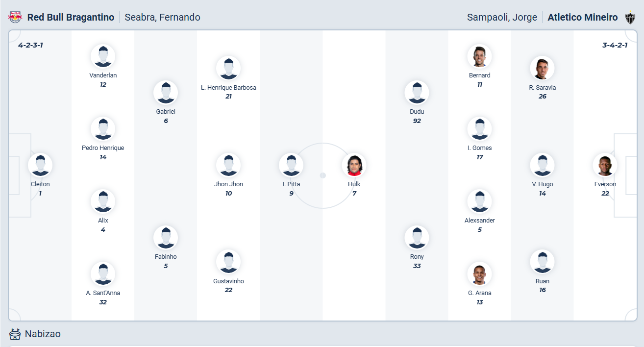The image size is (644, 347).
Task: Open the Red Bull Bragantino team page
Action: pyautogui.click(x=71, y=17)
